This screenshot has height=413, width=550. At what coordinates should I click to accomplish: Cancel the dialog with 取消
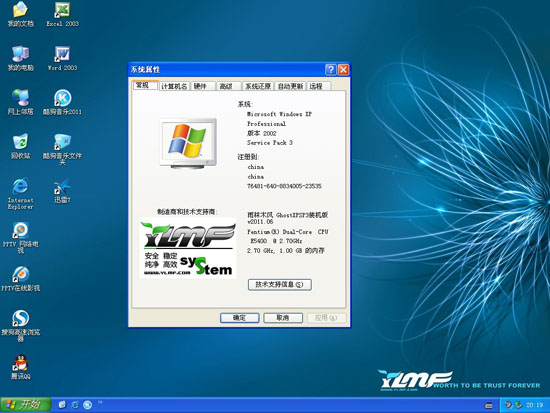(x=283, y=318)
